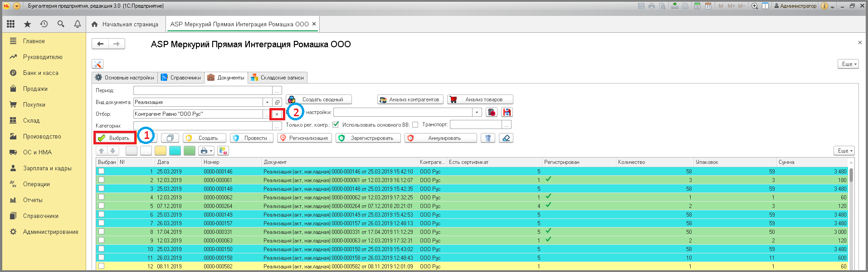868x272 pixels.
Task: Click into the Период input field
Action: pyautogui.click(x=203, y=90)
